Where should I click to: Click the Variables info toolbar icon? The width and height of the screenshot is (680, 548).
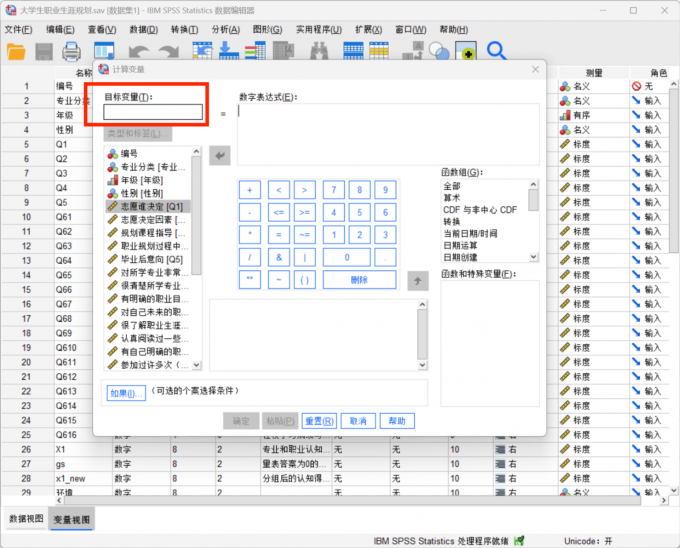pyautogui.click(x=255, y=51)
